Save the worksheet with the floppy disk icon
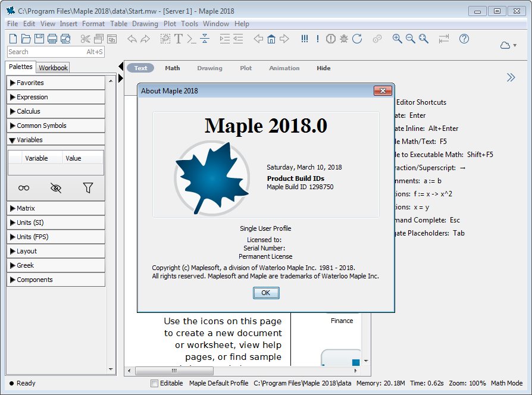Viewport: 532px width, 395px height. pos(39,39)
